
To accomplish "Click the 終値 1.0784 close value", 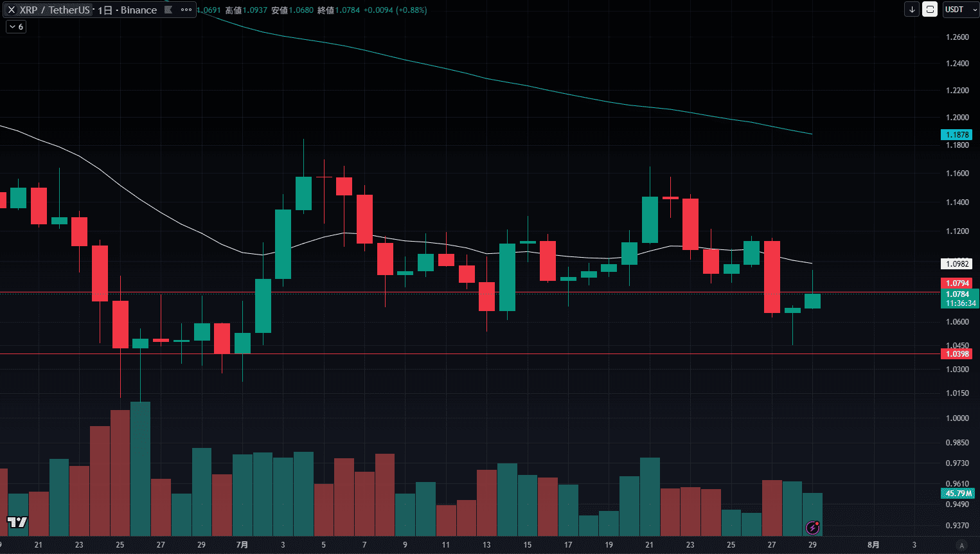I will pyautogui.click(x=339, y=10).
